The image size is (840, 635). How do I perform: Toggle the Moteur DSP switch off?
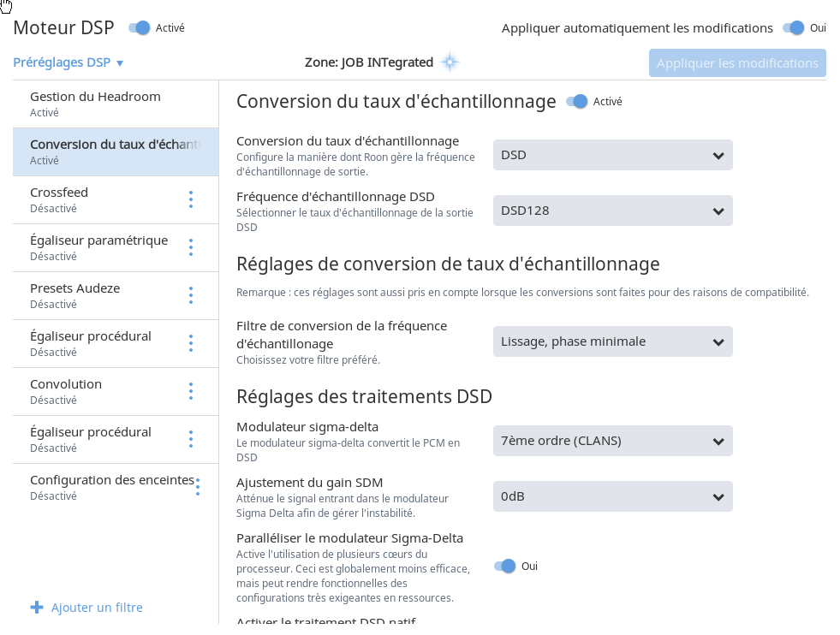(x=140, y=27)
